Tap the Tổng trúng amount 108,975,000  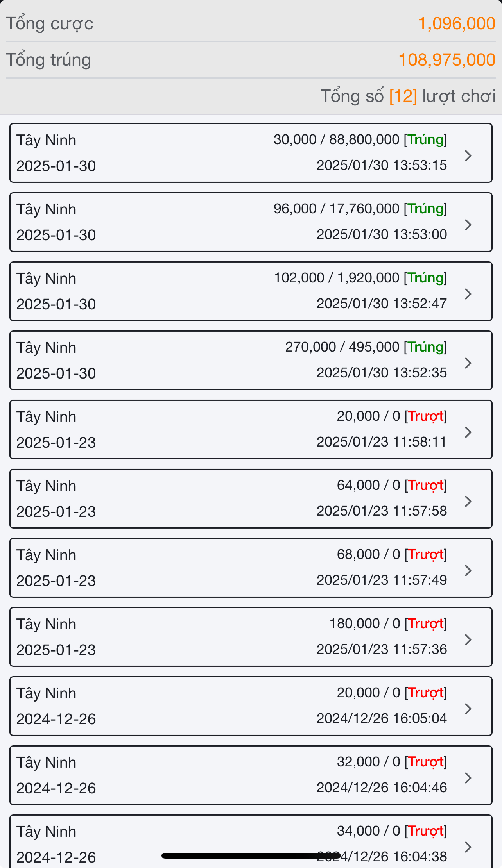click(447, 60)
